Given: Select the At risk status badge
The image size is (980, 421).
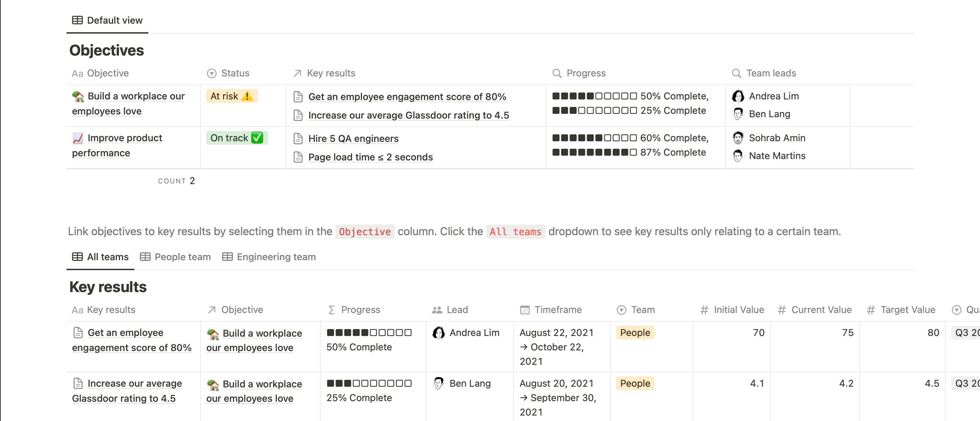Looking at the screenshot, I should (231, 96).
